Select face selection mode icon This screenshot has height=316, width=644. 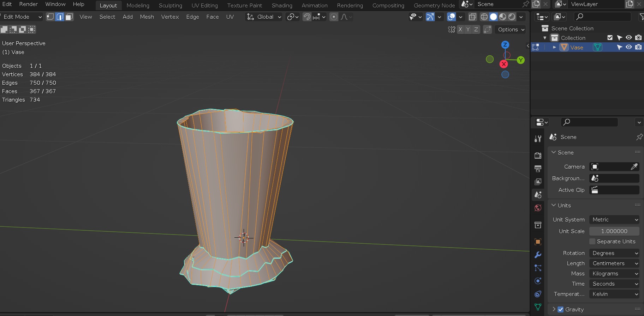tap(69, 17)
